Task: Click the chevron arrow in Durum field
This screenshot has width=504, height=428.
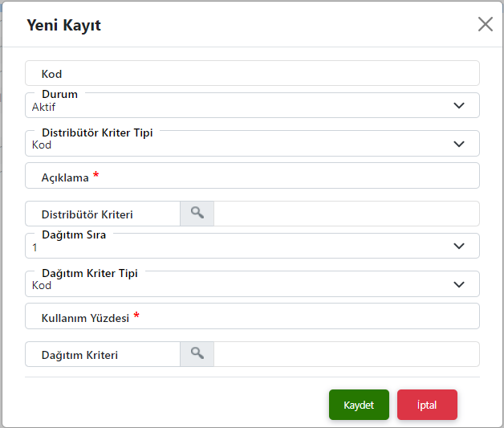Action: [x=459, y=105]
